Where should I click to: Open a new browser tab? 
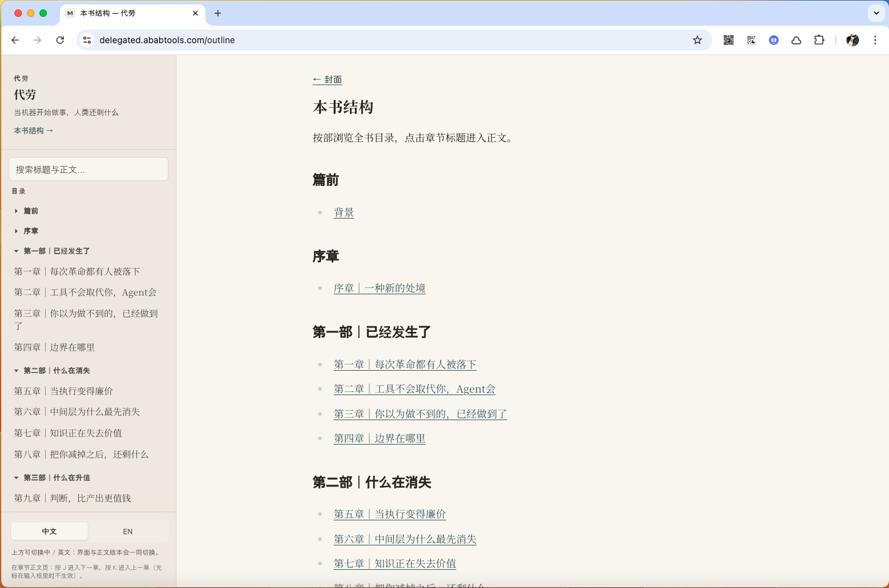pyautogui.click(x=218, y=13)
